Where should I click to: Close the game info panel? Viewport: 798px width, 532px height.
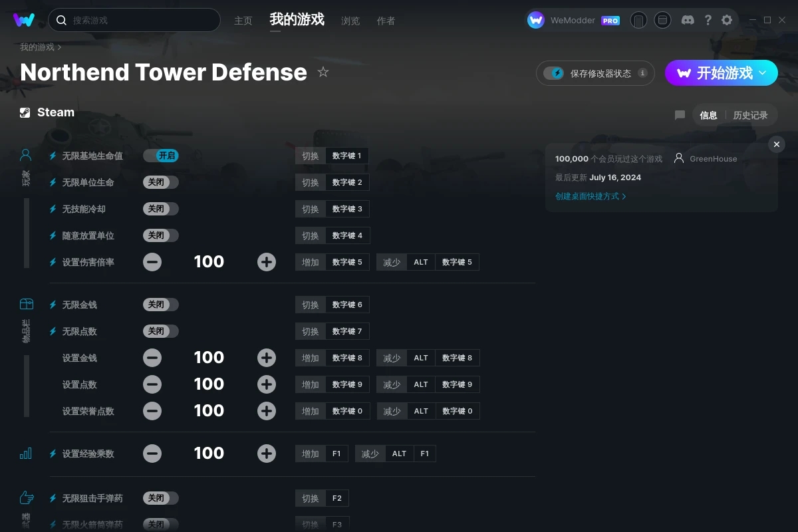[776, 144]
